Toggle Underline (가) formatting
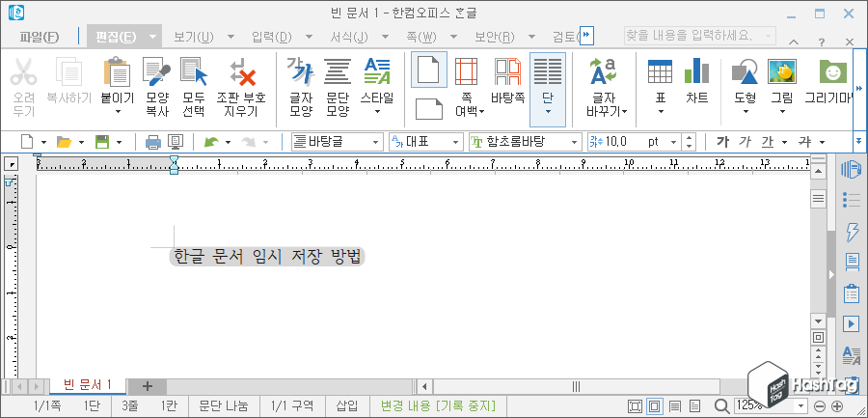The image size is (868, 418). click(768, 142)
